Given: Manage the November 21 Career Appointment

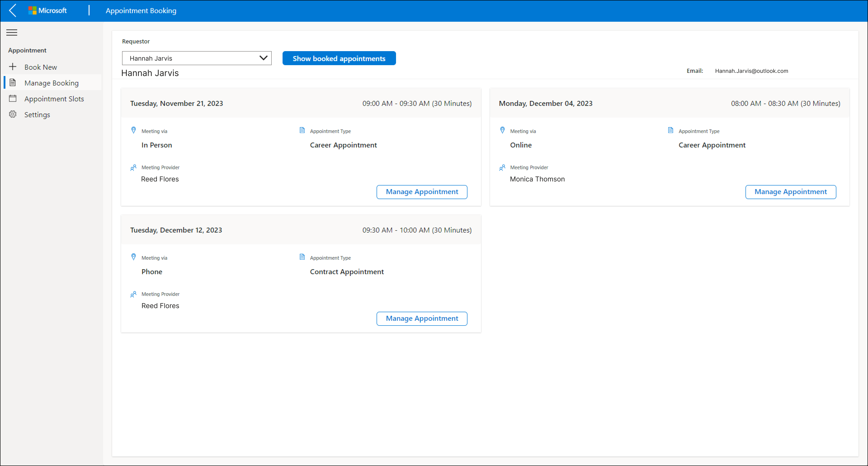Looking at the screenshot, I should pyautogui.click(x=422, y=191).
